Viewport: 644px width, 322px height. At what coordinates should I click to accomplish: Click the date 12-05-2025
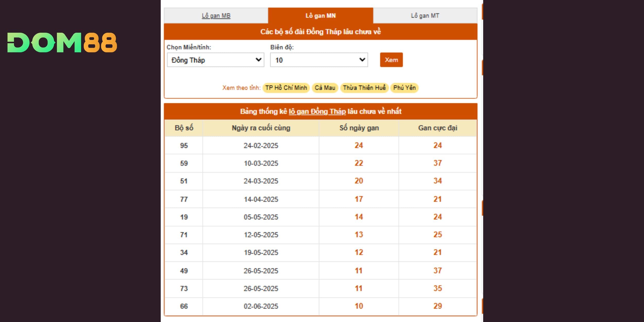pyautogui.click(x=261, y=235)
